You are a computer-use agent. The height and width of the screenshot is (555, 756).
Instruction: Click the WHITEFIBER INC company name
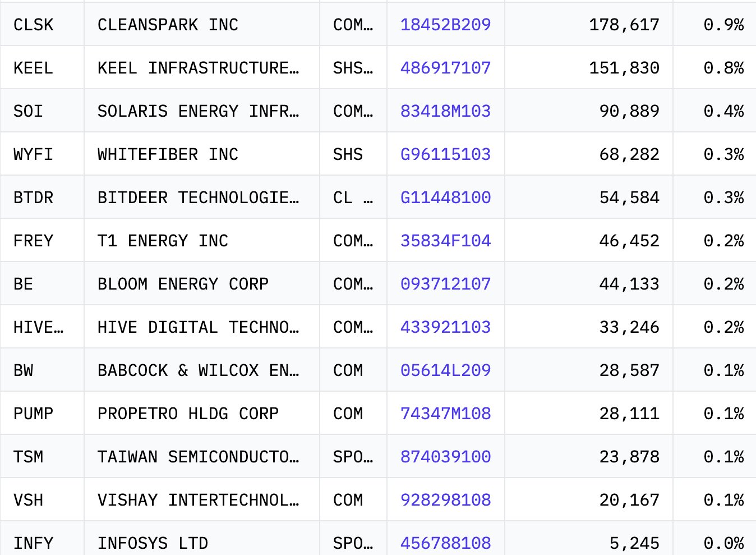click(x=168, y=154)
